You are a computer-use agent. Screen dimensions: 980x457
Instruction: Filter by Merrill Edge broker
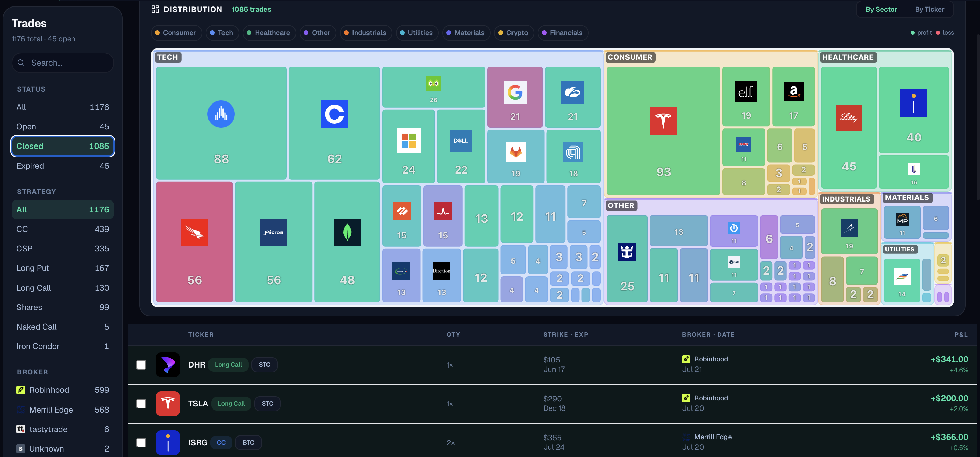pos(63,410)
